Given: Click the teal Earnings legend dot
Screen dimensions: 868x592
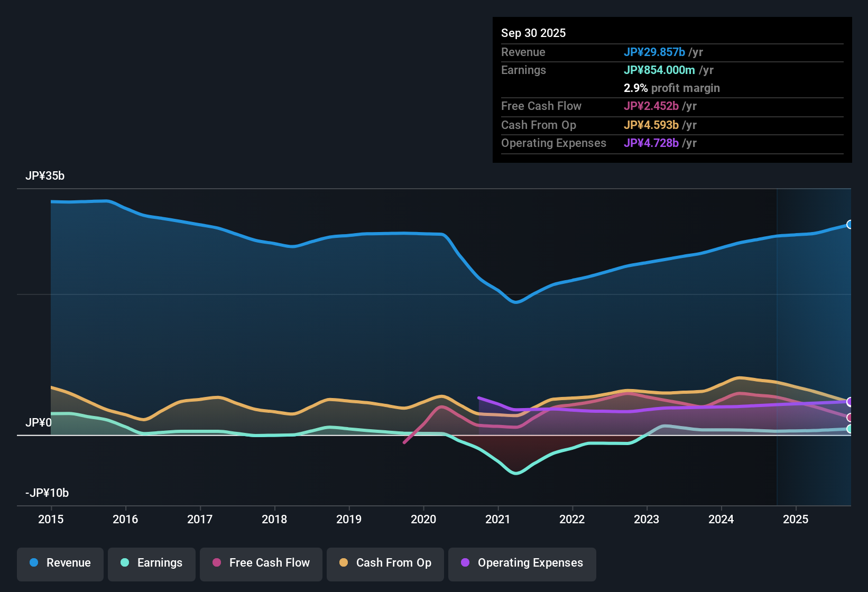Looking at the screenshot, I should click(x=125, y=563).
